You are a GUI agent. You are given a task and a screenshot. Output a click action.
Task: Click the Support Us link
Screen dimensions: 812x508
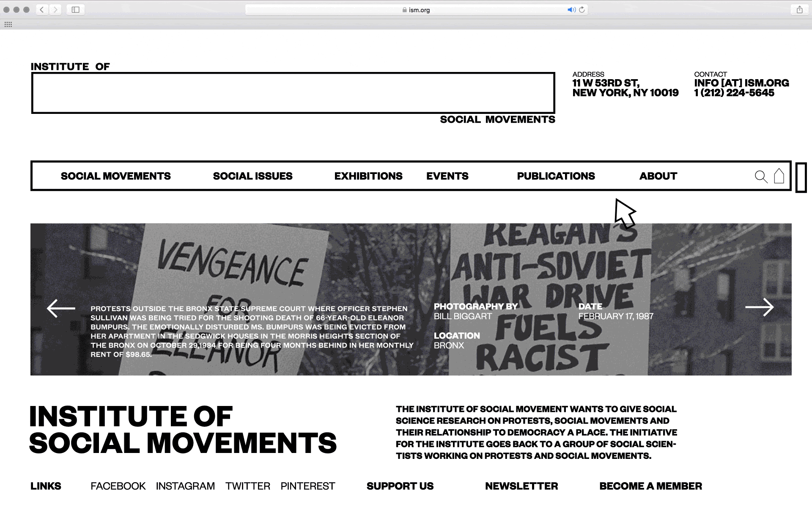400,486
